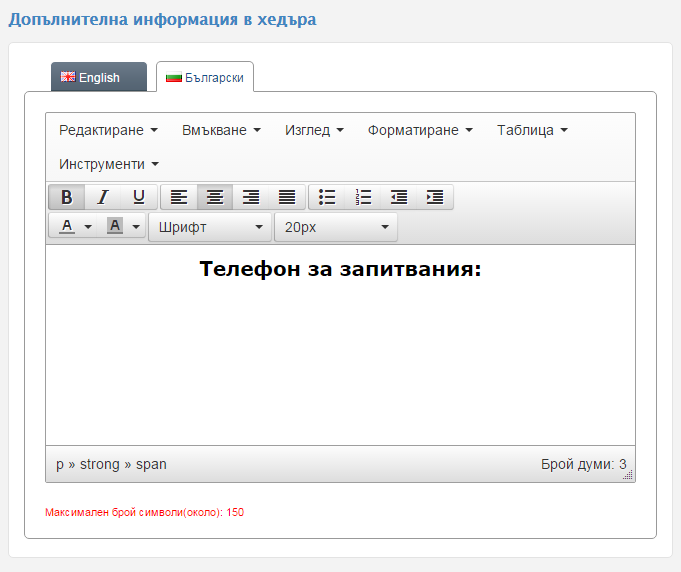Decrease the indent
The height and width of the screenshot is (572, 681).
click(x=399, y=197)
